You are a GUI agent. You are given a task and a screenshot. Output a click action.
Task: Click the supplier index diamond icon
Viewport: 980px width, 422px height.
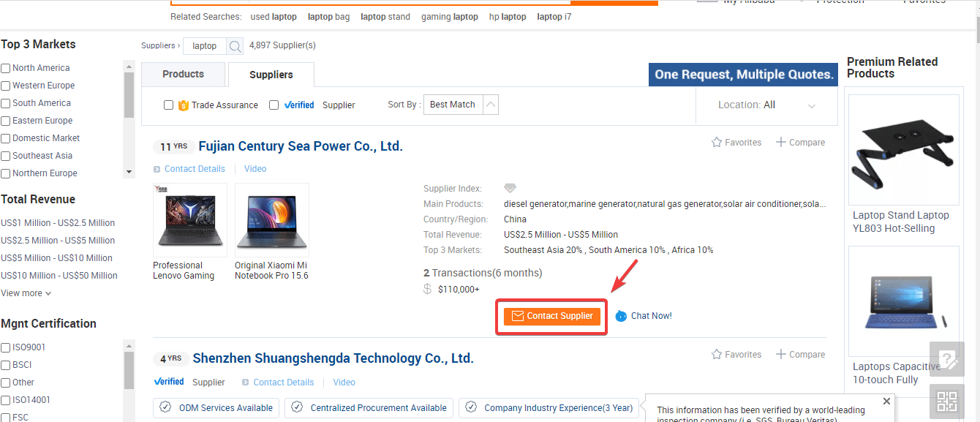tap(510, 189)
